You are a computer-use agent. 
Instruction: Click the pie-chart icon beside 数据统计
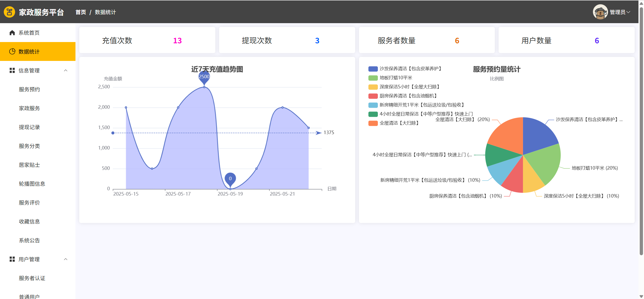click(12, 51)
